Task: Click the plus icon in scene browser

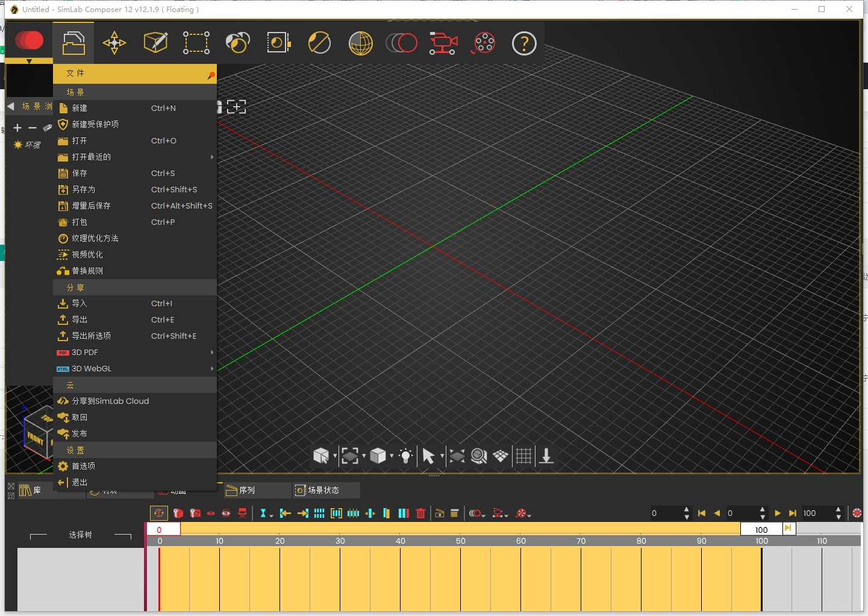Action: tap(17, 128)
